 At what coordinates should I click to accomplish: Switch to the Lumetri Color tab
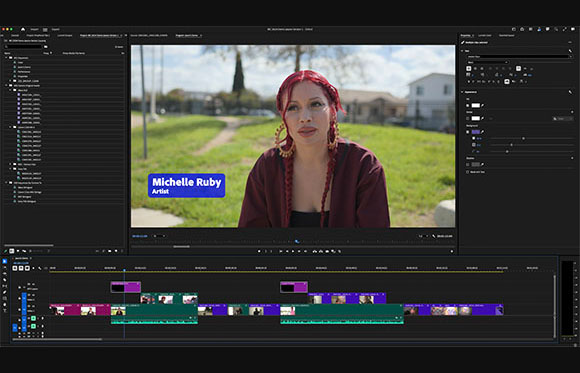[x=485, y=36]
